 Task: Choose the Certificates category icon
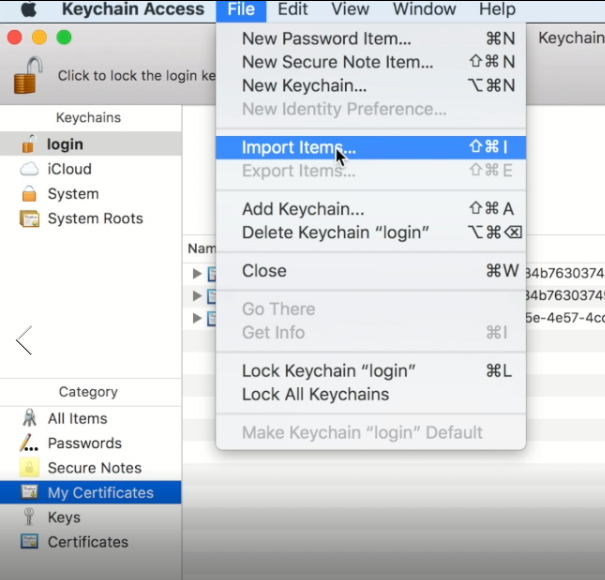[x=29, y=542]
